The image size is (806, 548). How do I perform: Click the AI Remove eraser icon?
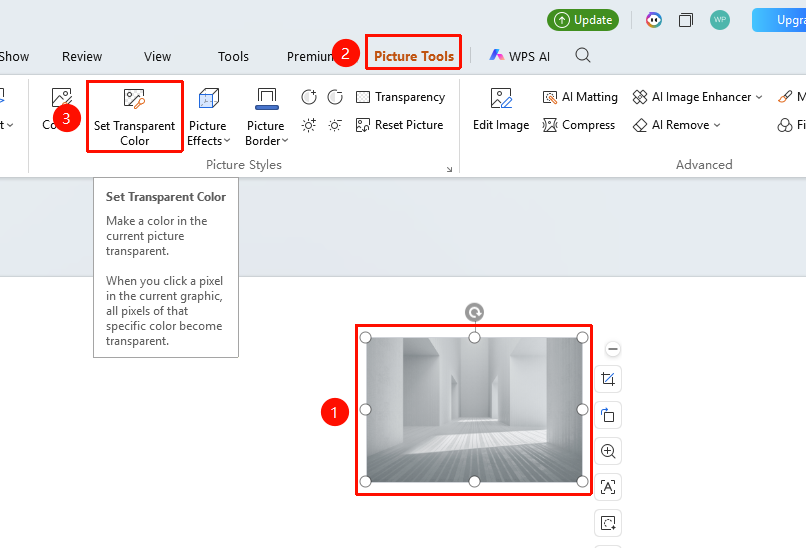pyautogui.click(x=640, y=125)
